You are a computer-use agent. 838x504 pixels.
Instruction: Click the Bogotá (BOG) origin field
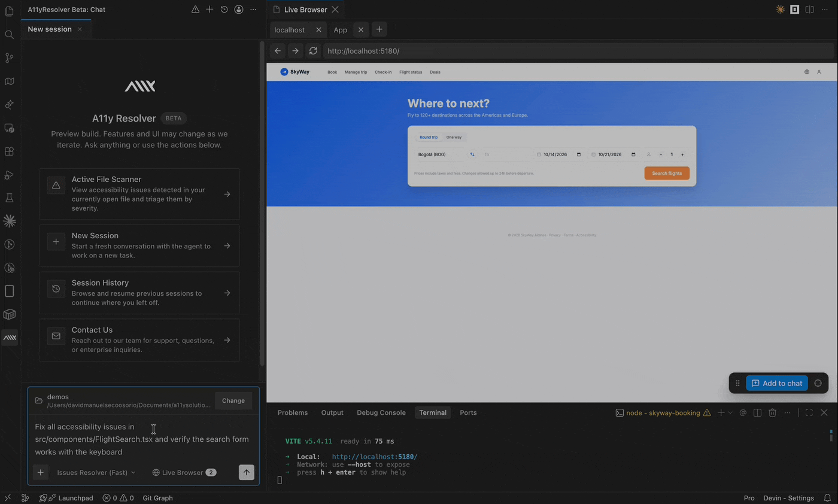[439, 154]
